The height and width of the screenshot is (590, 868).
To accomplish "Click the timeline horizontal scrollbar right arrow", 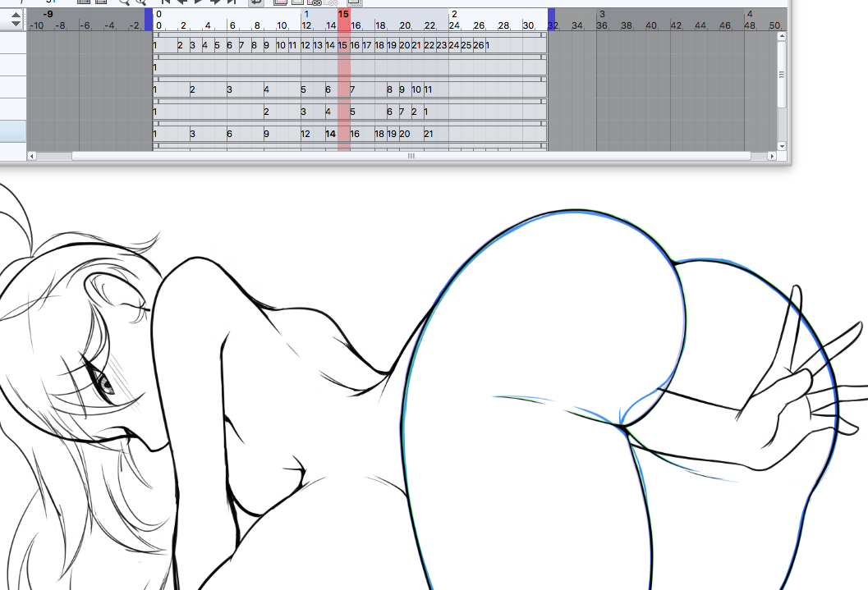I will click(772, 157).
